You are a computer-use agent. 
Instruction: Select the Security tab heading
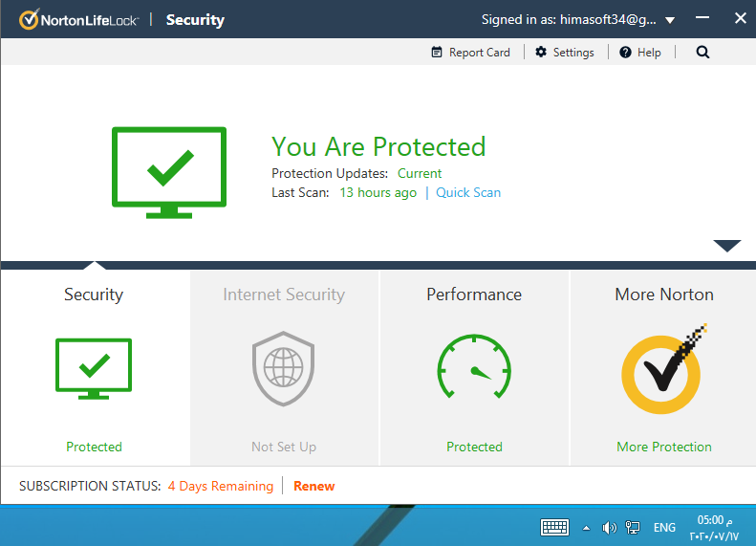tap(94, 295)
